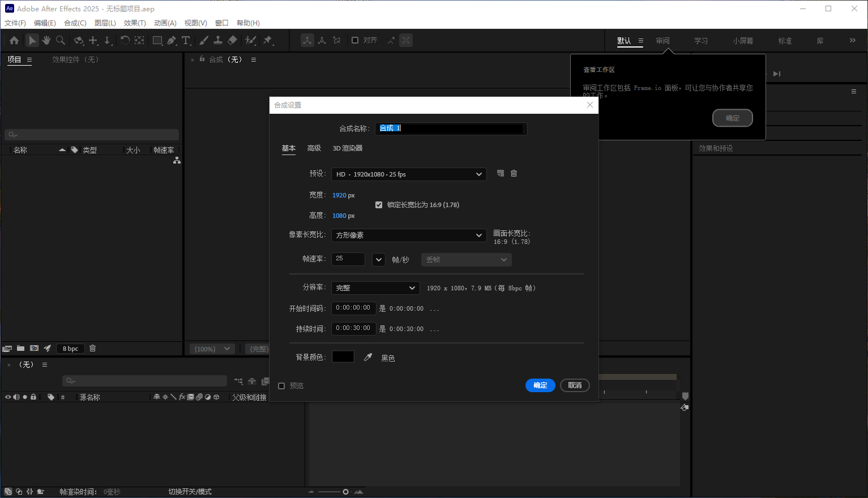
Task: Click the Interpret Footage icon
Action: click(7, 349)
